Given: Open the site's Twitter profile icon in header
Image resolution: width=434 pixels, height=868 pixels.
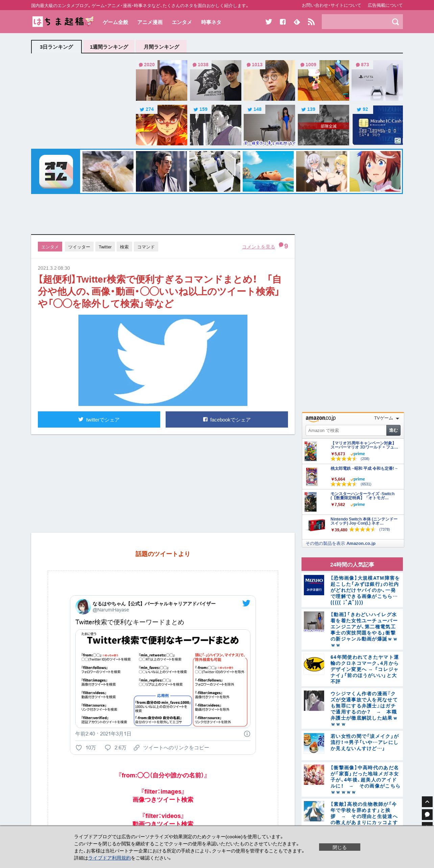Looking at the screenshot, I should point(269,22).
